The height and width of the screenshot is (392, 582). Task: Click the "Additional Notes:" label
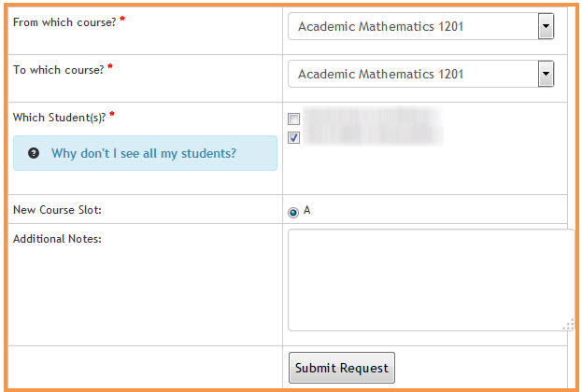tap(57, 239)
